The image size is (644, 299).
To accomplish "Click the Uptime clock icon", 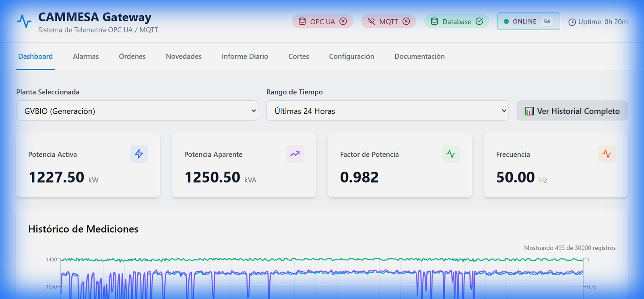I will pyautogui.click(x=572, y=22).
